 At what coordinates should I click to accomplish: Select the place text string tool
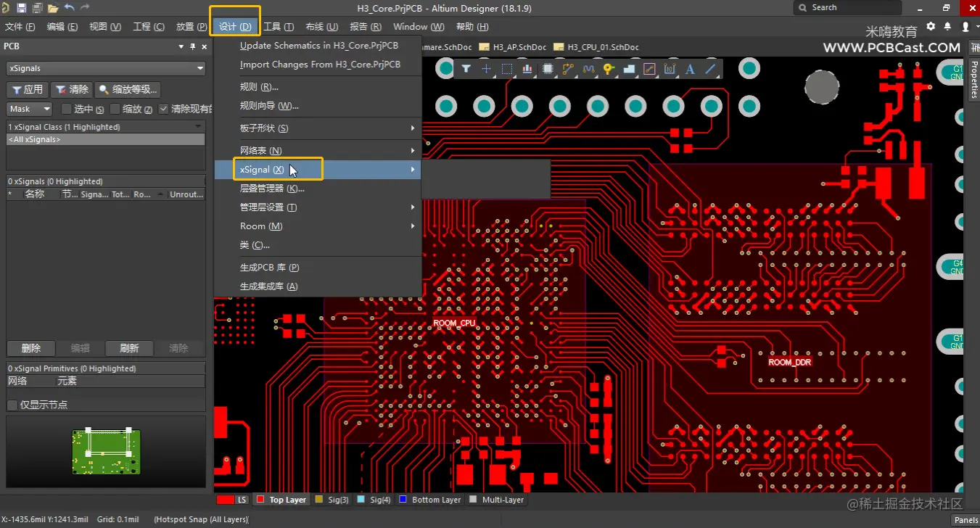click(x=690, y=69)
